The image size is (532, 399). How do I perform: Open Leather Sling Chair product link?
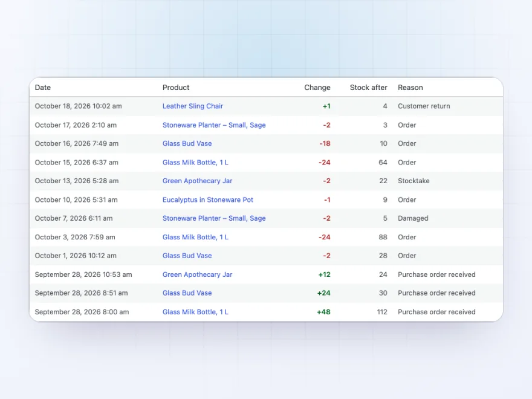click(193, 106)
